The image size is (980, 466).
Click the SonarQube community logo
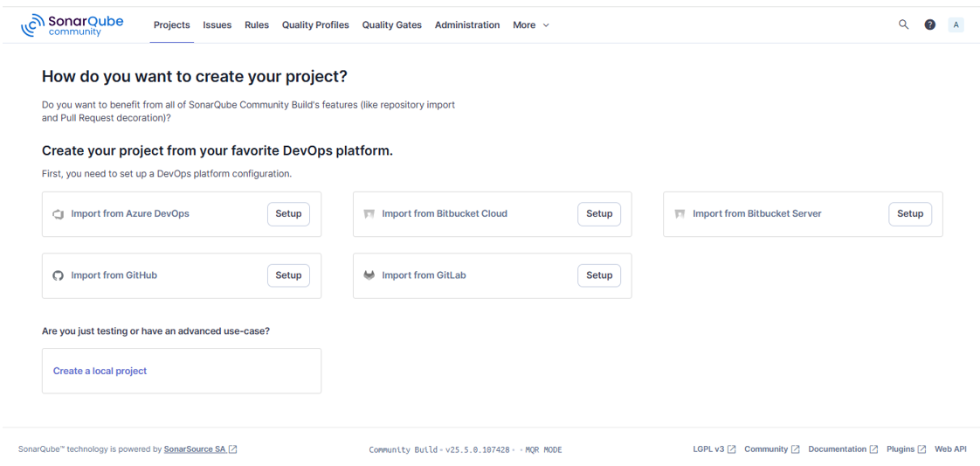coord(72,25)
